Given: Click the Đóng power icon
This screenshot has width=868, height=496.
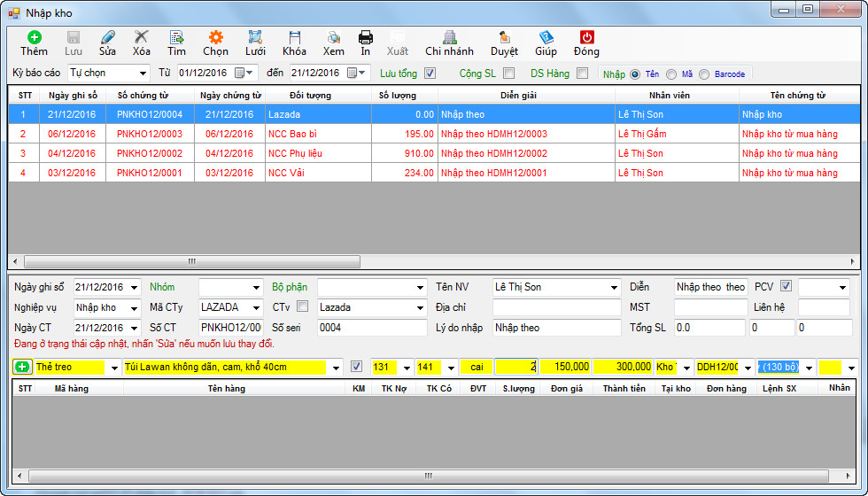Looking at the screenshot, I should coord(586,37).
